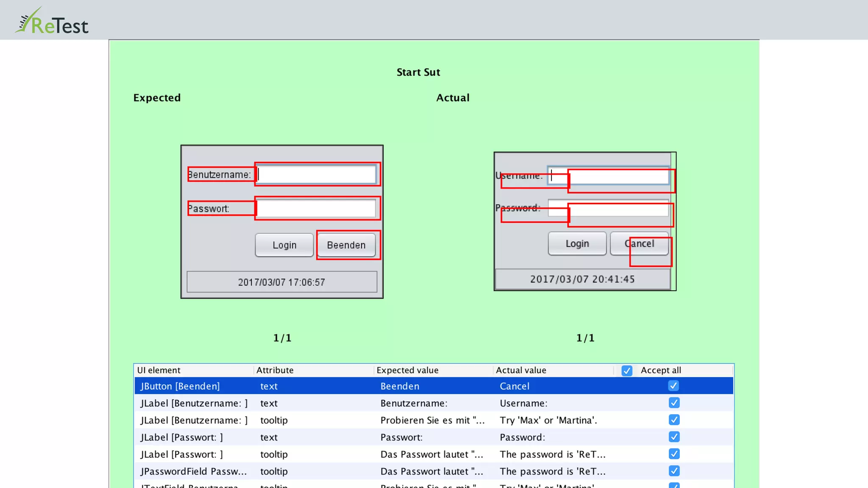The height and width of the screenshot is (488, 868).
Task: Click the Username text field in actual
Action: pos(609,175)
